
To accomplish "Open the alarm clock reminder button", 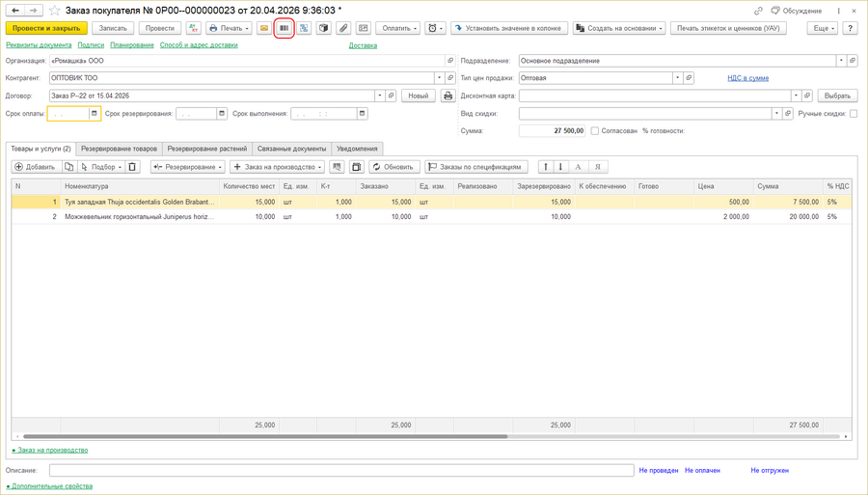I will (435, 28).
